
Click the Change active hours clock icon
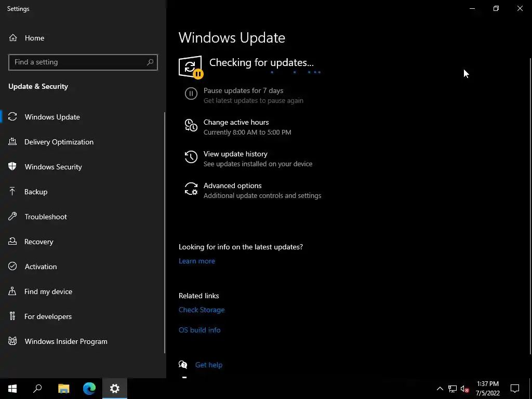[191, 125]
